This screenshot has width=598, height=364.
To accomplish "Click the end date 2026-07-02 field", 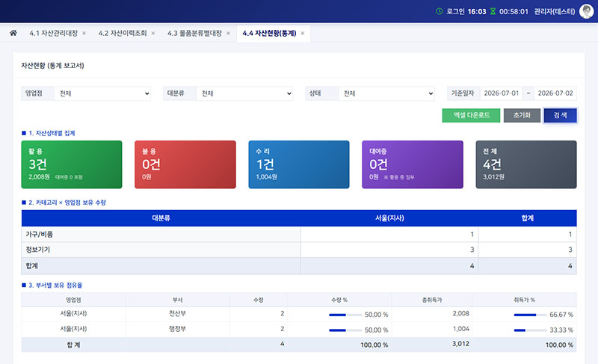I will pyautogui.click(x=555, y=93).
